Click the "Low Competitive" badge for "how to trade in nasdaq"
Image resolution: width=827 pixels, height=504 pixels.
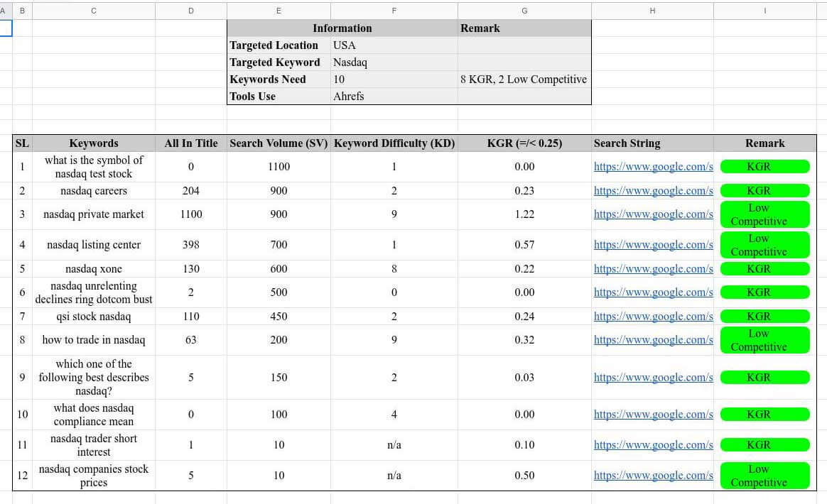click(764, 340)
